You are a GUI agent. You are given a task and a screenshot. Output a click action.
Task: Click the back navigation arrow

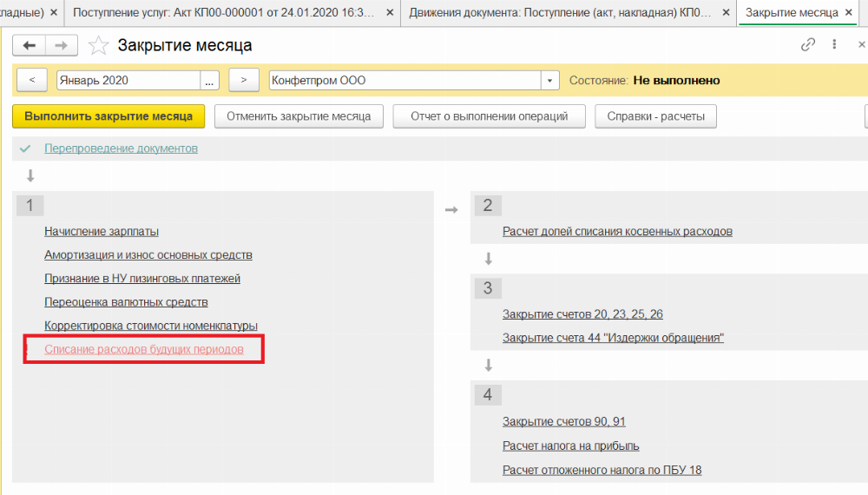[30, 46]
